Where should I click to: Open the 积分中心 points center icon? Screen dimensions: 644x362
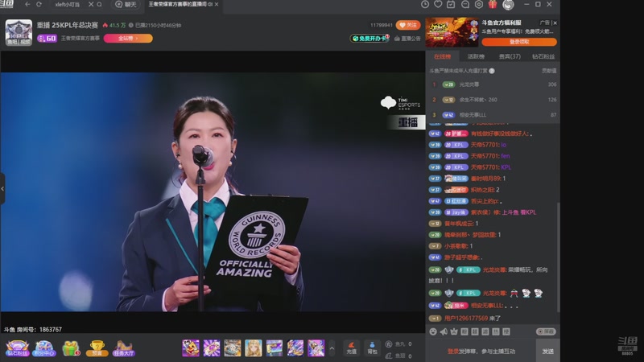(44, 348)
